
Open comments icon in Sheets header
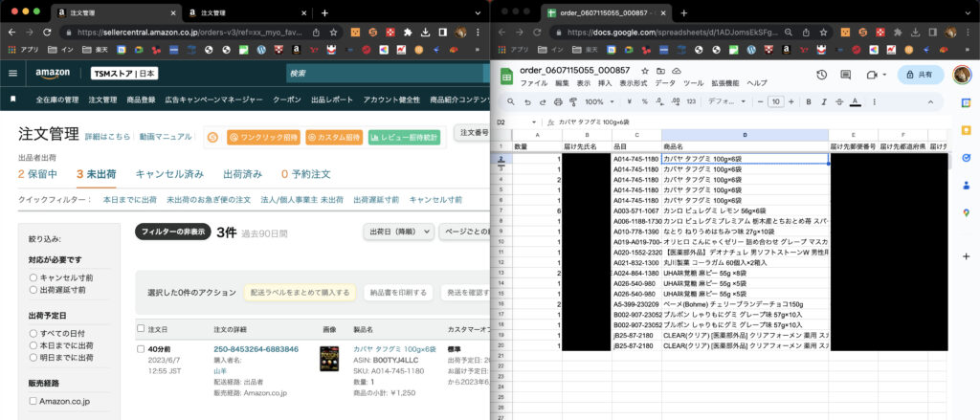tap(846, 75)
